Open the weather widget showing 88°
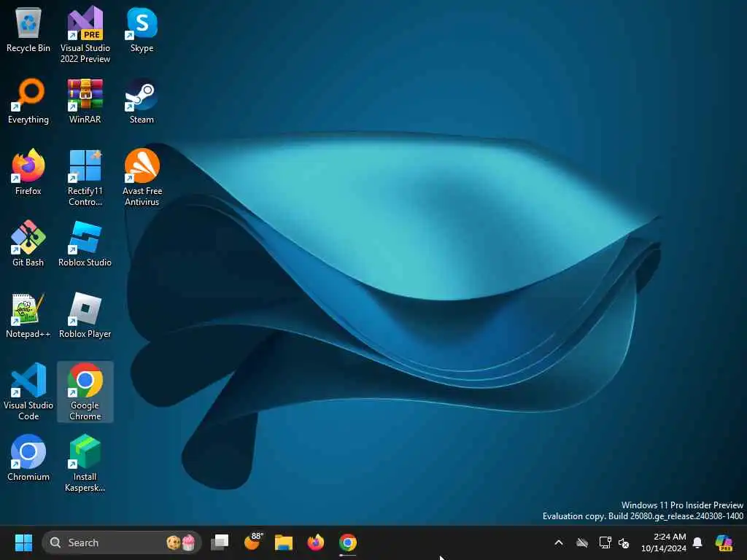Image resolution: width=747 pixels, height=560 pixels. pyautogui.click(x=252, y=542)
